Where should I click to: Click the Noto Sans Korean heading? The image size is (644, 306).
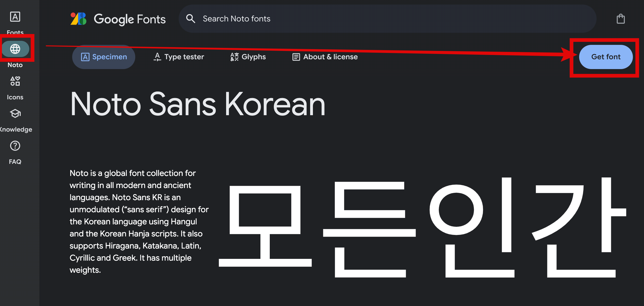(x=198, y=104)
